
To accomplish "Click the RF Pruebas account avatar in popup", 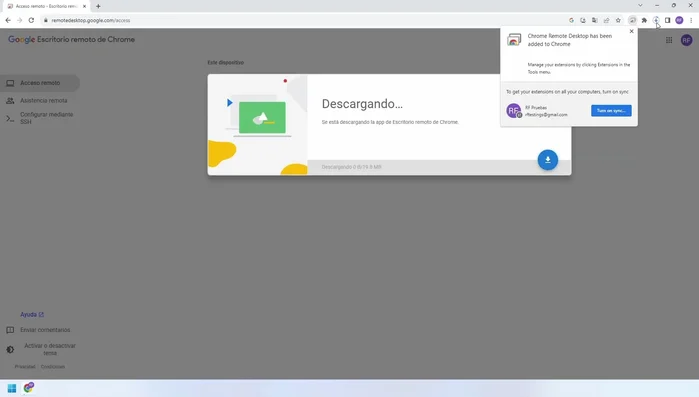I will click(514, 111).
